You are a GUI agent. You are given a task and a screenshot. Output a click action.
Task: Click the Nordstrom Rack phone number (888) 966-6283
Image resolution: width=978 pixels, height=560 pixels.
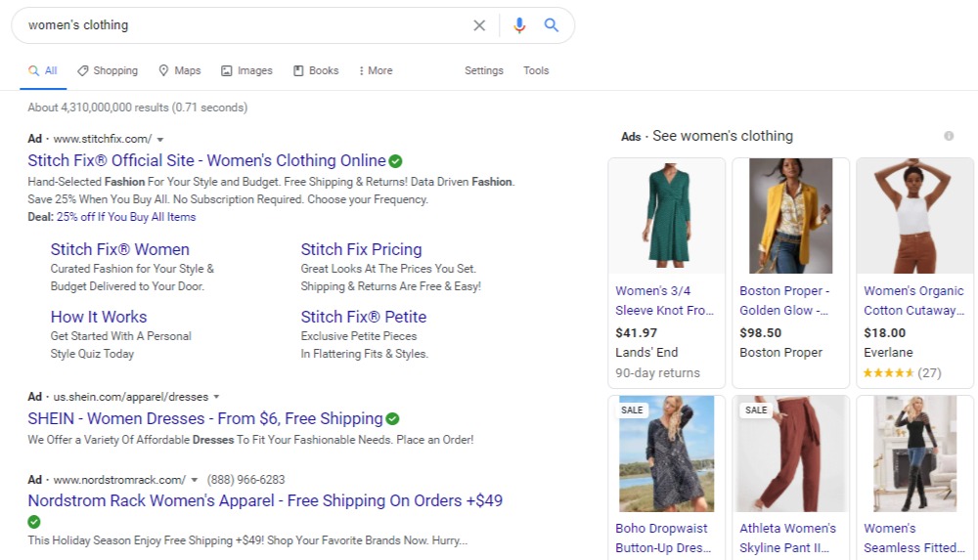[245, 480]
